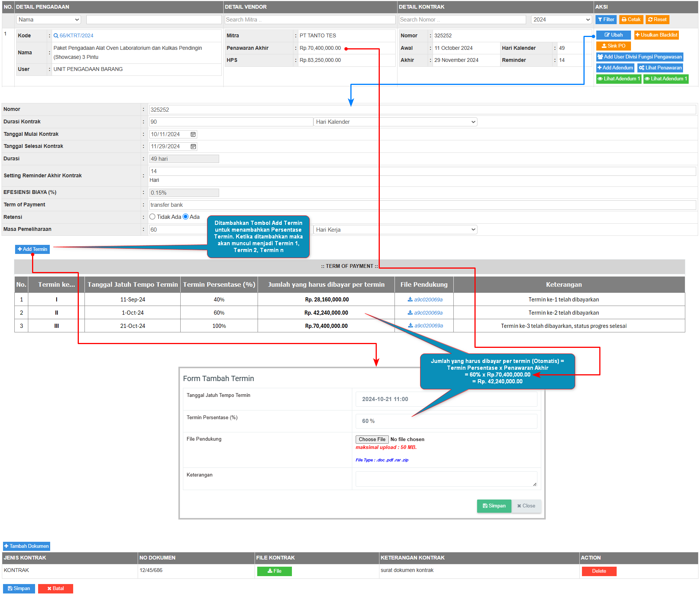700x598 pixels.
Task: Select the Tidak Ada retensi option
Action: pyautogui.click(x=152, y=217)
